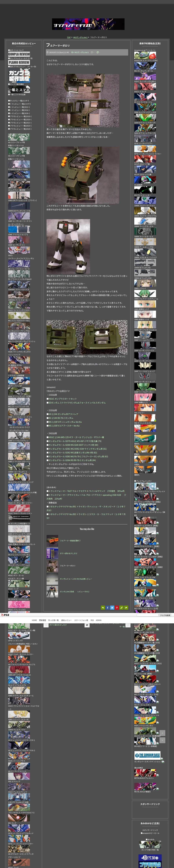Click the ブログ内検索 search button

[165, 615]
